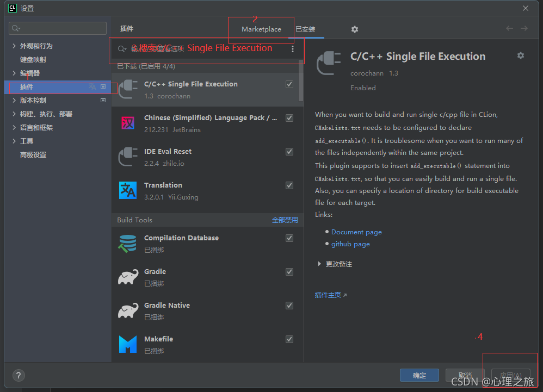Click 全部禁用 link for Build Tools
The height and width of the screenshot is (392, 543).
click(285, 220)
